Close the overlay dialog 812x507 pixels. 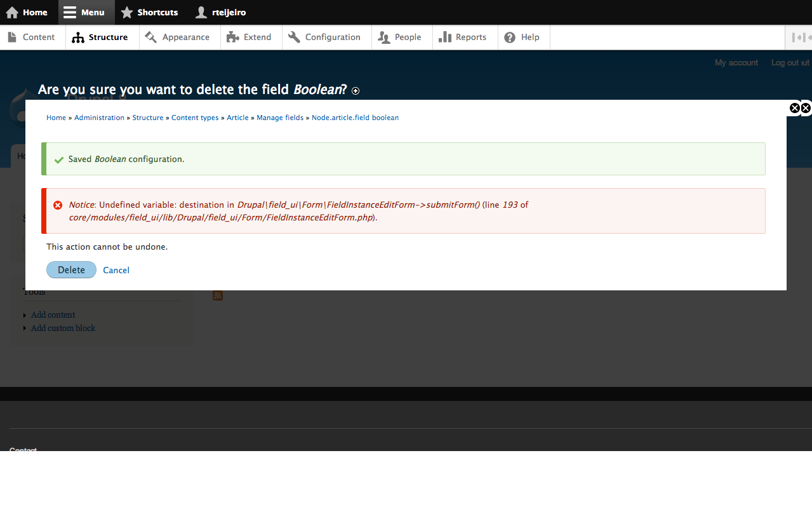click(794, 108)
